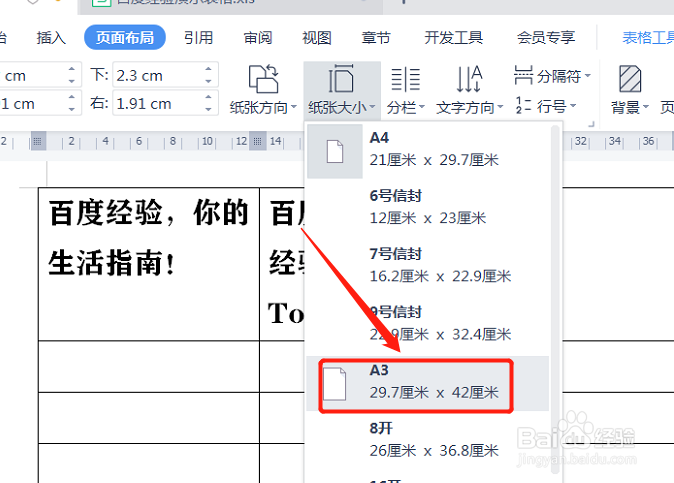The height and width of the screenshot is (483, 674).
Task: Switch to the 会员专享 tab
Action: click(545, 38)
